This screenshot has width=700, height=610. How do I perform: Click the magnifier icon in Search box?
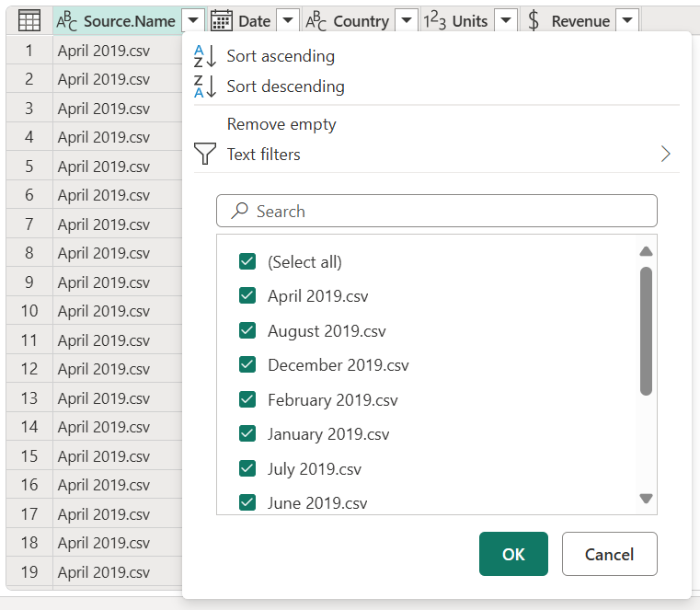pyautogui.click(x=239, y=211)
